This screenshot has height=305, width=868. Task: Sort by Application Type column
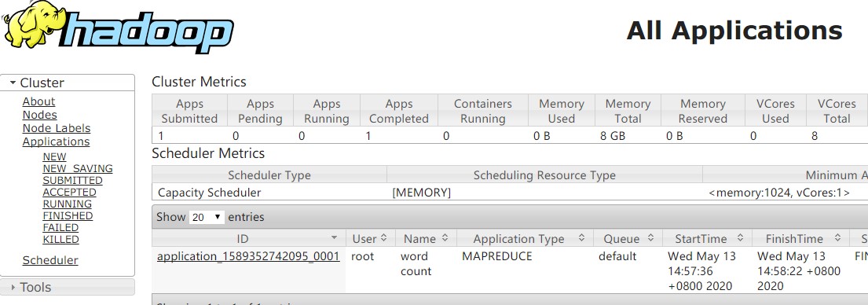pyautogui.click(x=525, y=239)
